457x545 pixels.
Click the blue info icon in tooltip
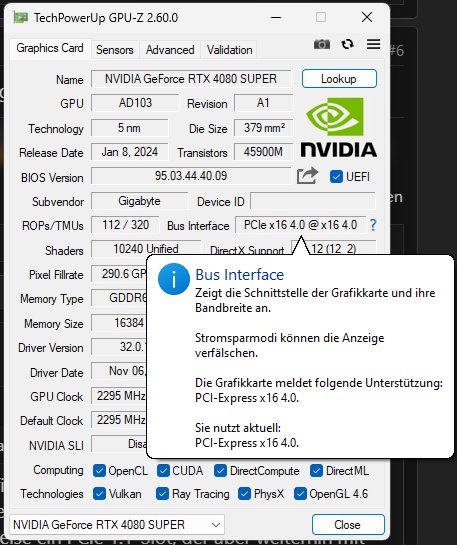coord(174,279)
